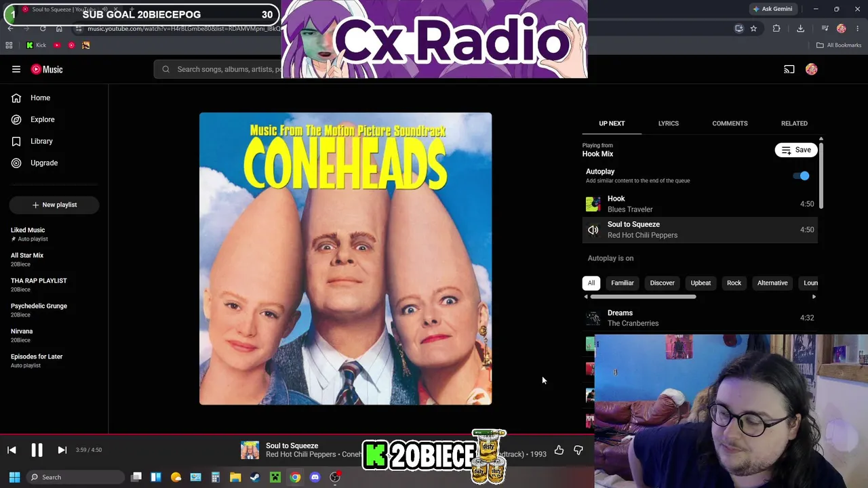The height and width of the screenshot is (488, 868).
Task: Dislike the song with thumbs down
Action: coord(578,450)
